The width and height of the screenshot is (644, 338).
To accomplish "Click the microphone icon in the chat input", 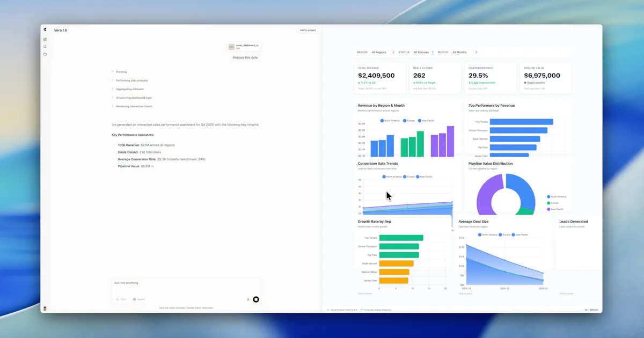I will (248, 299).
